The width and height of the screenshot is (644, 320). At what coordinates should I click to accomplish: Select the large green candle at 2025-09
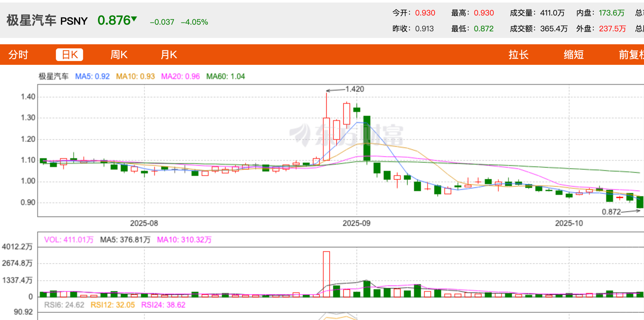[367, 138]
